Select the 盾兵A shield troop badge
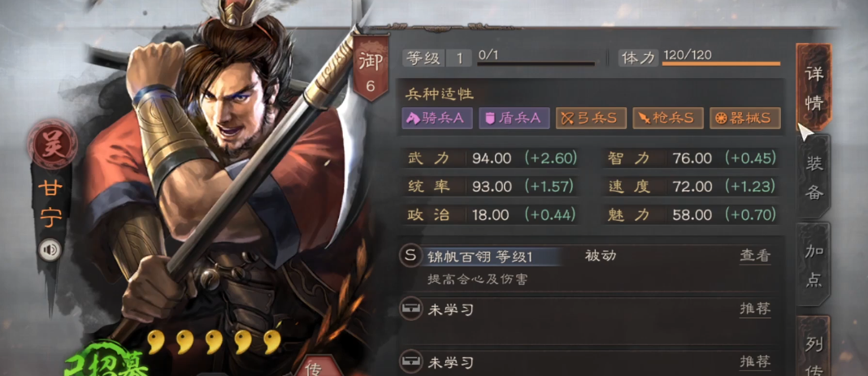Viewport: 868px width, 376px height. click(x=514, y=119)
